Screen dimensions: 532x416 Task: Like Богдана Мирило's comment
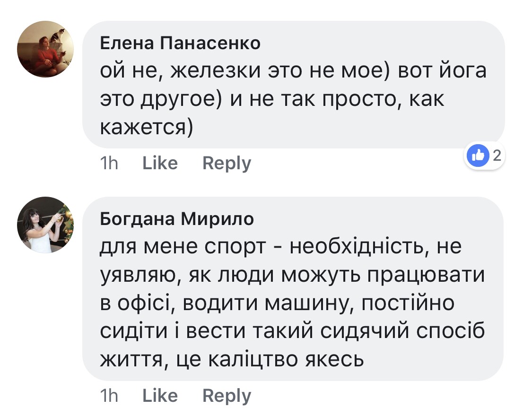coord(160,395)
